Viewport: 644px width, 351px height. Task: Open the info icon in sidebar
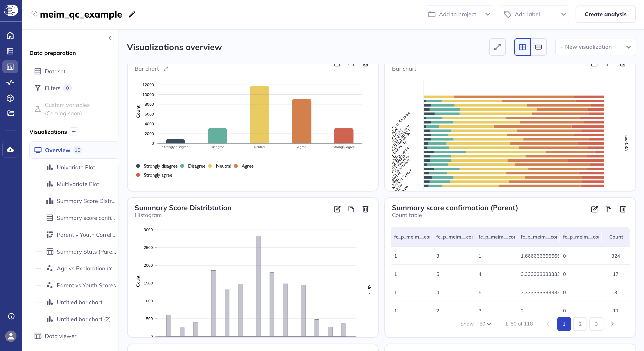click(11, 316)
